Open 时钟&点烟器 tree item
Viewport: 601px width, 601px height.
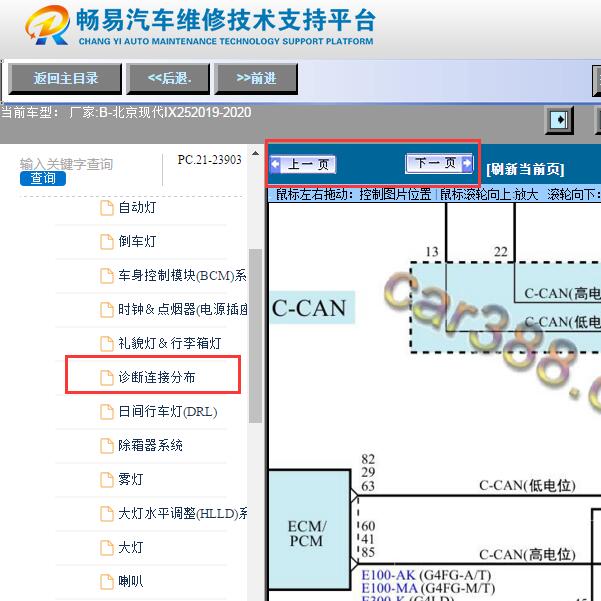182,309
